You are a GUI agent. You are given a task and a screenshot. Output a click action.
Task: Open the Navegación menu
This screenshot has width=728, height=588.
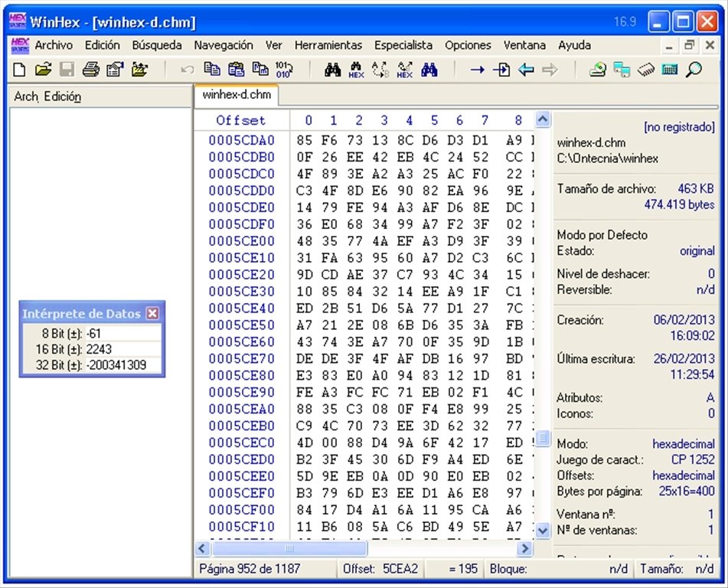[x=224, y=45]
